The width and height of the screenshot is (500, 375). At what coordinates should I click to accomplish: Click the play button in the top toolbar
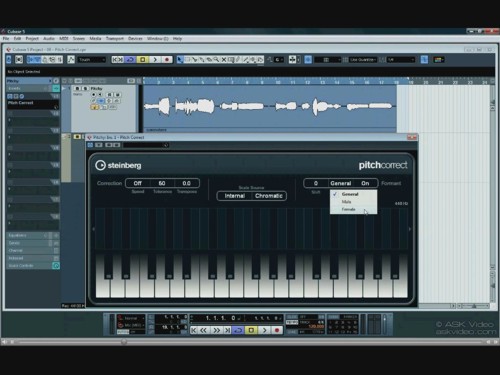pyautogui.click(x=155, y=60)
